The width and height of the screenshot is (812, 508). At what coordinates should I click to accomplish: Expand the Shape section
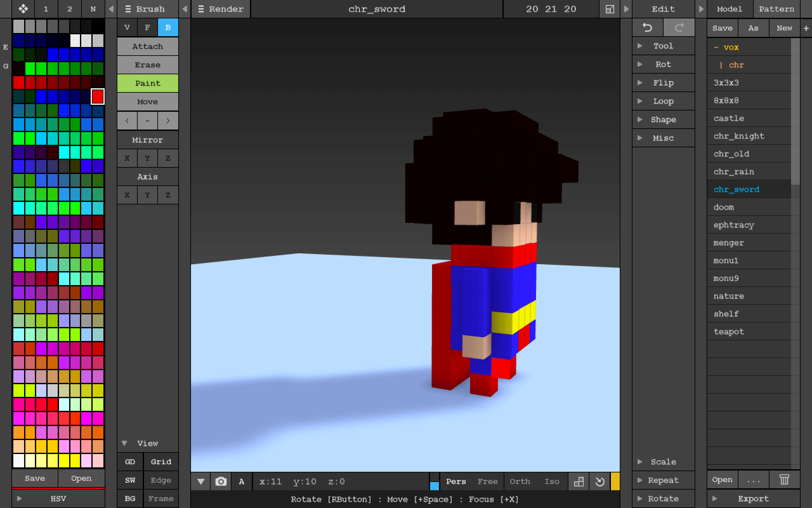click(663, 120)
